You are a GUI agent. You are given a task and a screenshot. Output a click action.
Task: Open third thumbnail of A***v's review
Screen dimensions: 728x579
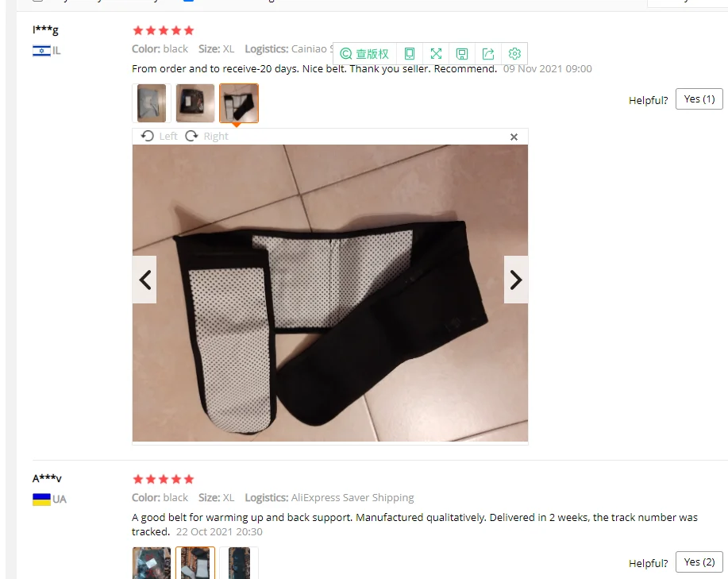239,563
